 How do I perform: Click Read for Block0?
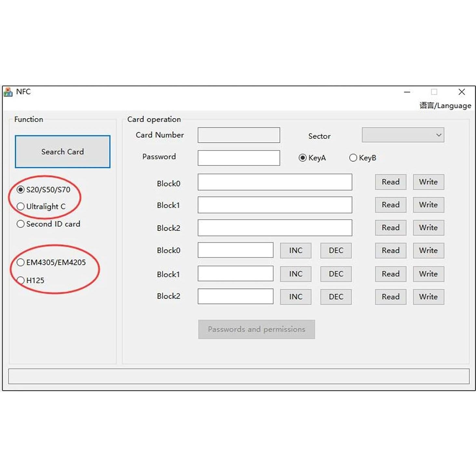[390, 182]
